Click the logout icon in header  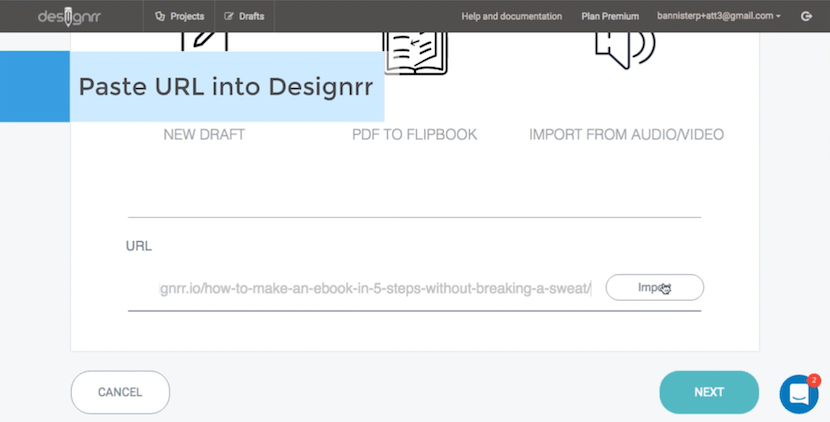click(807, 16)
